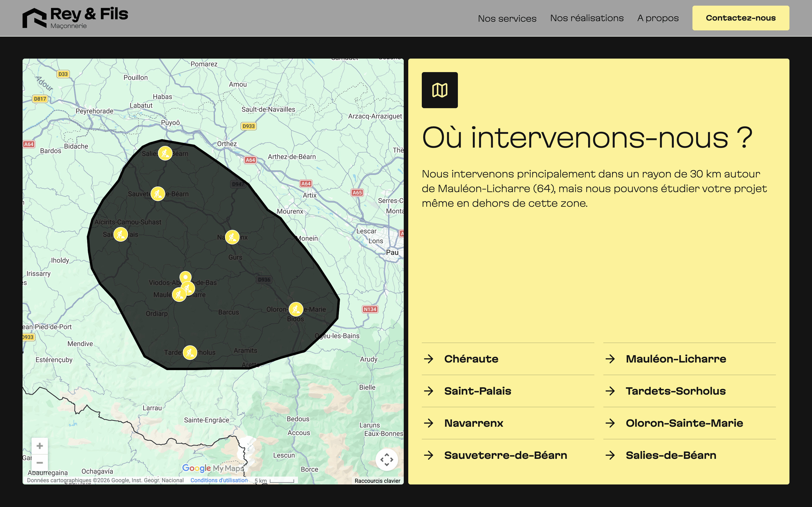Click the Navarrenx map marker
Screen dimensions: 812x507
(x=232, y=237)
